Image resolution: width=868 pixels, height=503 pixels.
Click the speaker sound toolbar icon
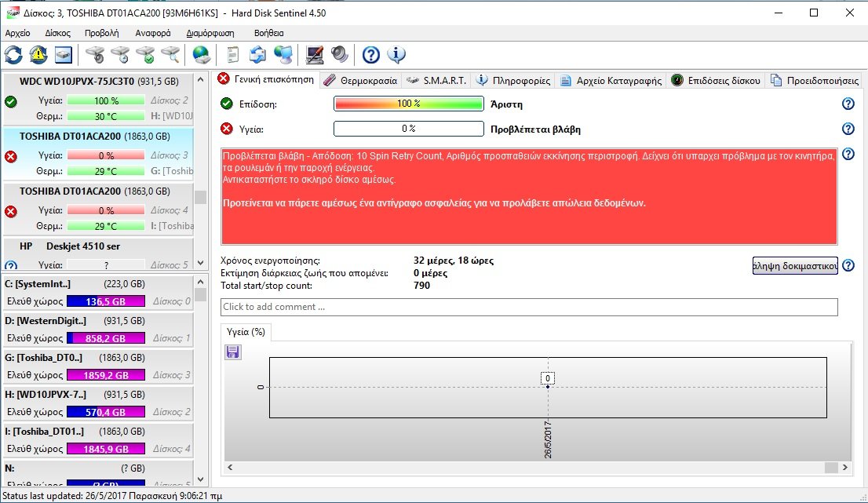339,55
